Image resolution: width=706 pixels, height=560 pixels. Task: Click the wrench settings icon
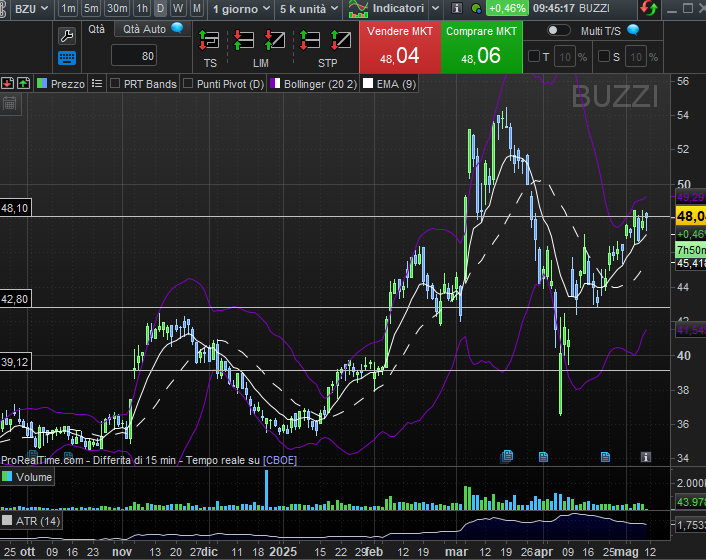tap(68, 35)
